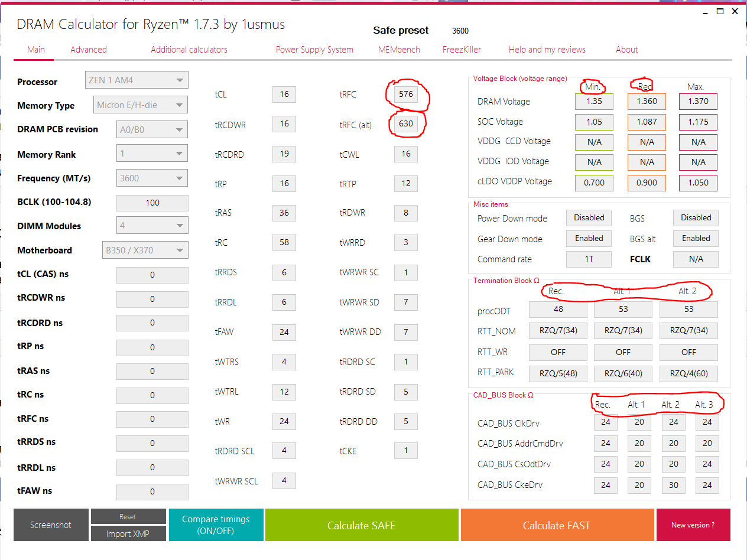
Task: Click the Reset button
Action: click(128, 516)
